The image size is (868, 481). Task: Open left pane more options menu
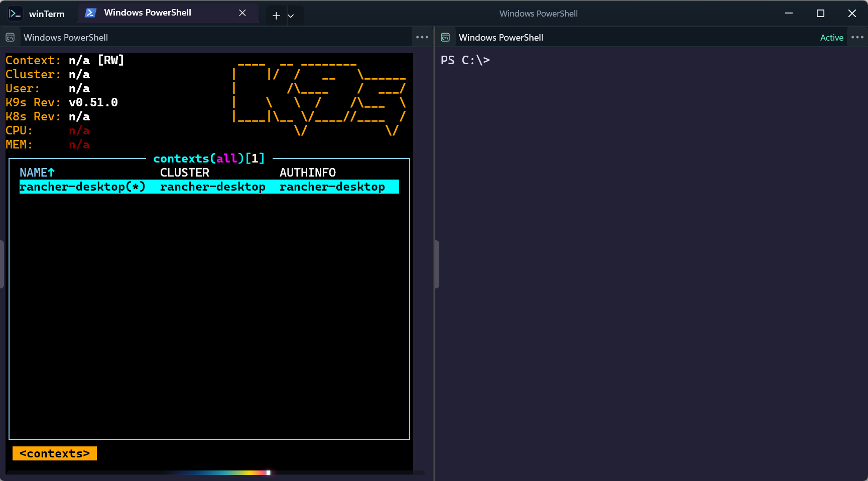tap(422, 37)
